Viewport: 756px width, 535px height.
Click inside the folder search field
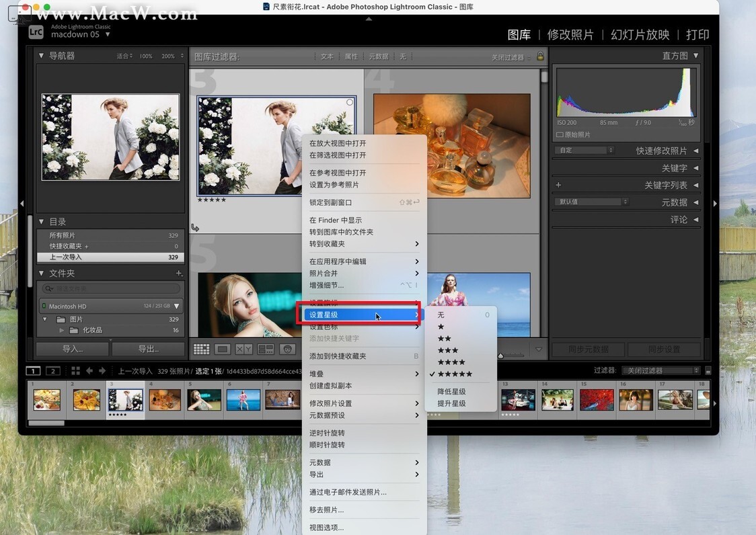[x=111, y=289]
